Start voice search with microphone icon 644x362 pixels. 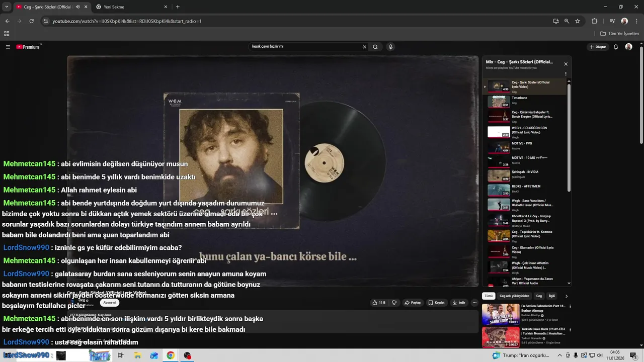(x=390, y=47)
